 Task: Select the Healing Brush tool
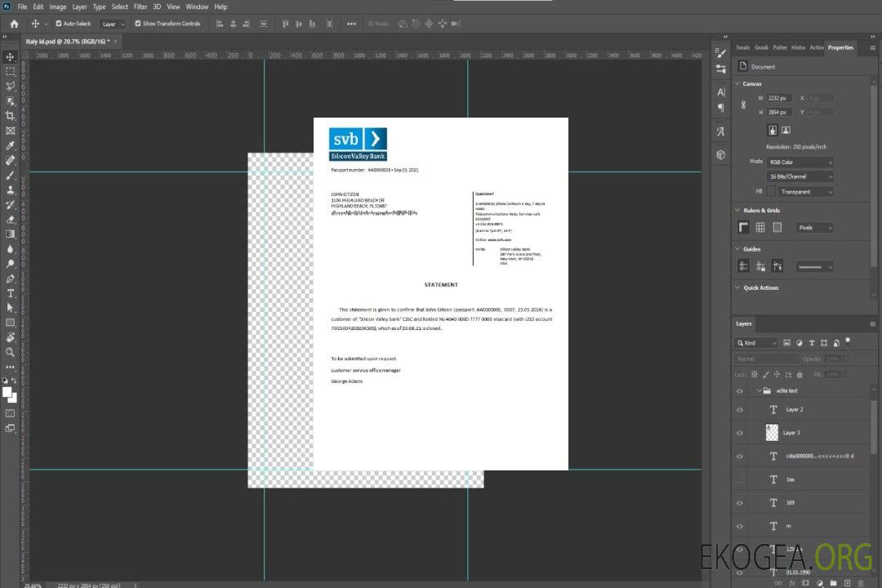click(10, 160)
